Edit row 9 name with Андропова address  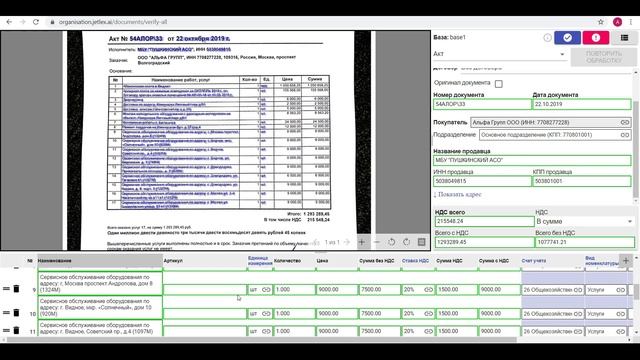pos(100,283)
